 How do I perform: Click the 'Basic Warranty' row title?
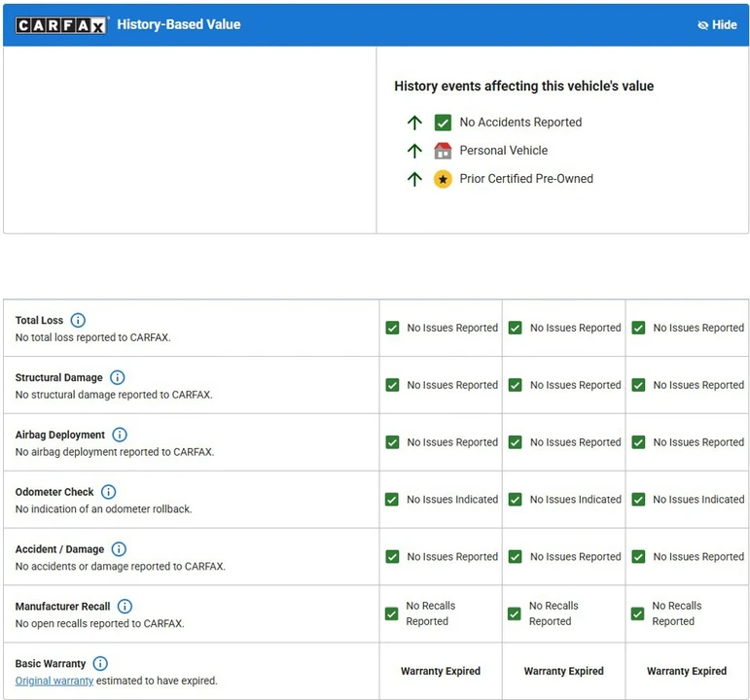point(51,664)
